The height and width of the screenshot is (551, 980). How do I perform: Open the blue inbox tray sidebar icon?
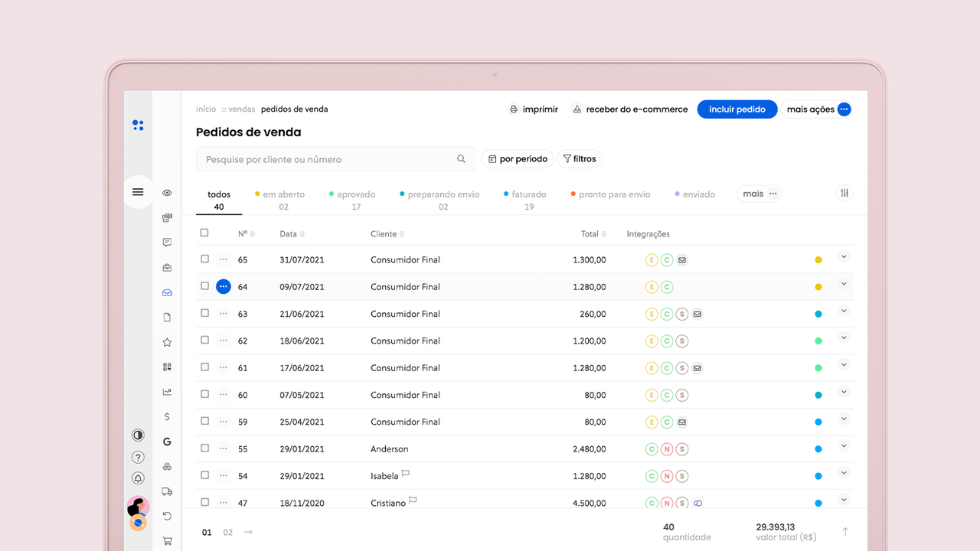coord(167,292)
